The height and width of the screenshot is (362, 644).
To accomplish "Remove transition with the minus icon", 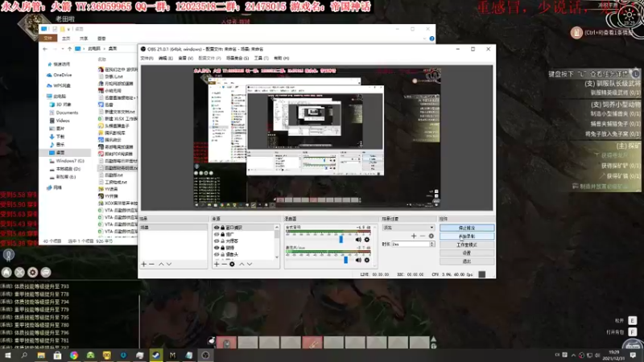I will (x=422, y=236).
